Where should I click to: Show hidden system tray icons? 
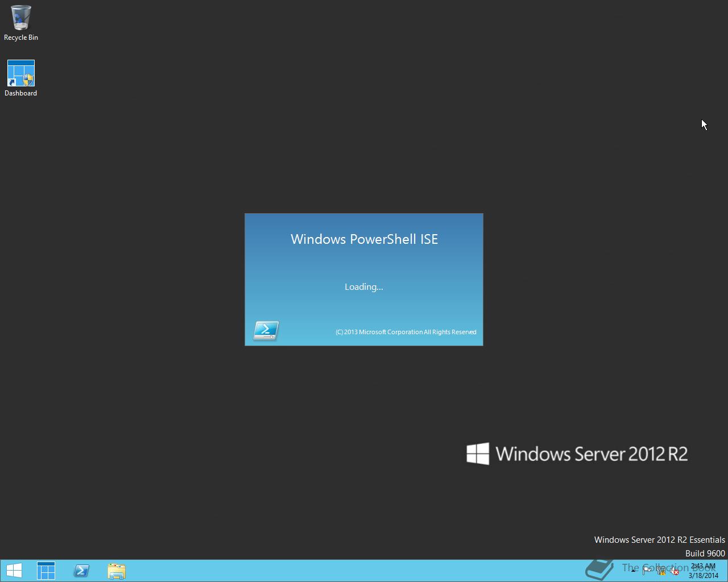[x=633, y=571]
